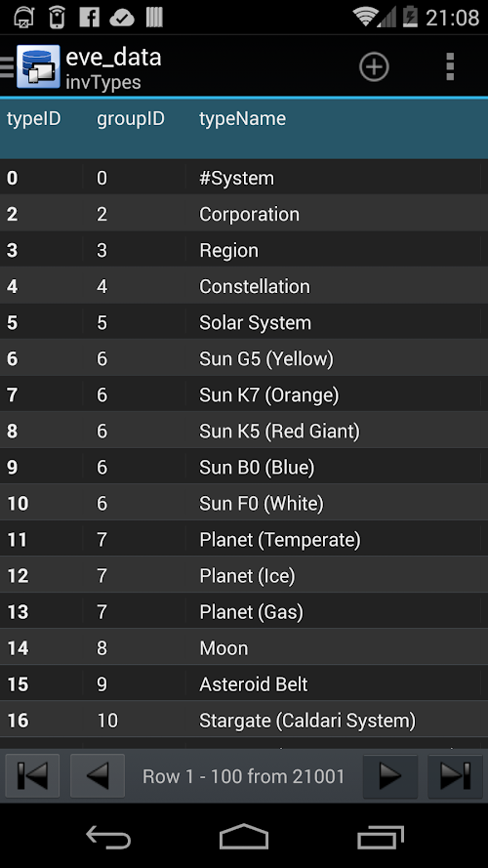
Task: Sort by typeName column header
Action: [x=242, y=118]
